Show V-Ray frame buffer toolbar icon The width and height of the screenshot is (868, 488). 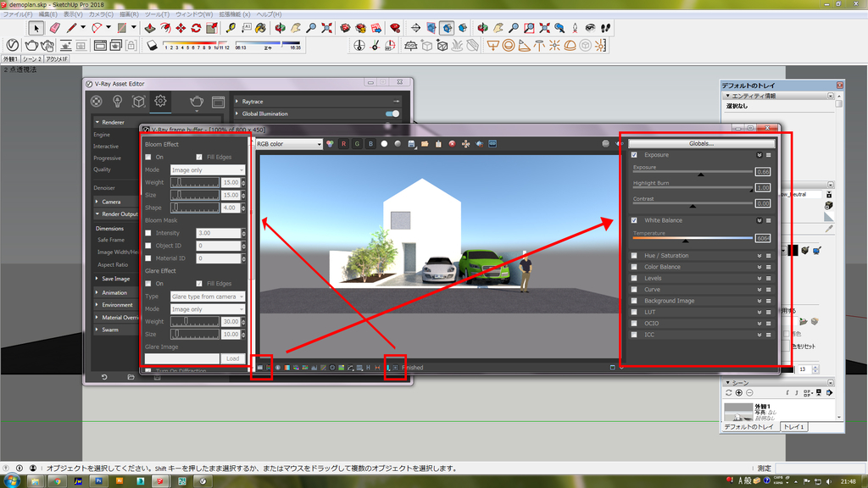(x=100, y=46)
